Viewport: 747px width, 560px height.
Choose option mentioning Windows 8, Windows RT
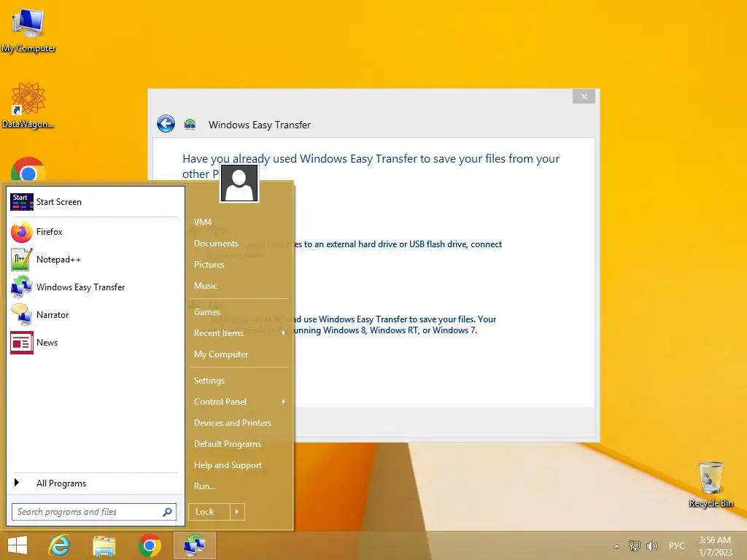(395, 324)
